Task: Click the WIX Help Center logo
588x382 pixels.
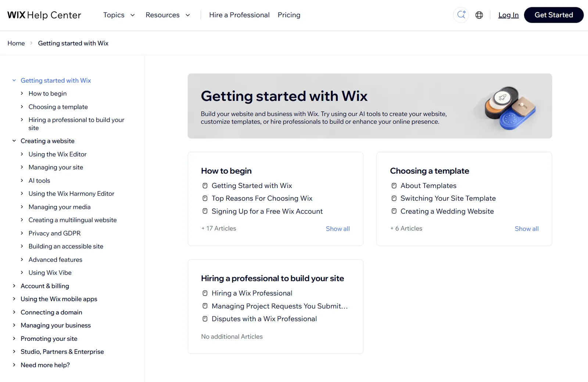Action: coord(44,15)
